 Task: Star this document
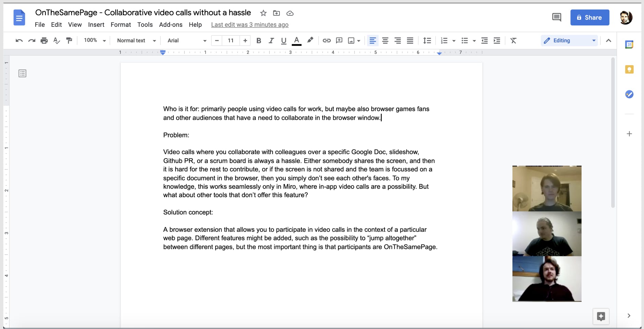point(263,13)
